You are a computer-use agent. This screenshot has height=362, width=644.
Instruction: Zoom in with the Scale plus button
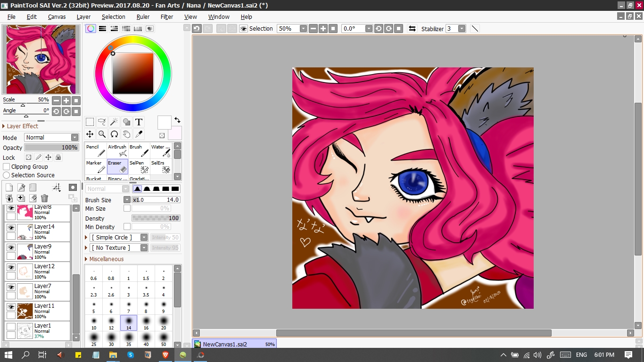pos(66,100)
